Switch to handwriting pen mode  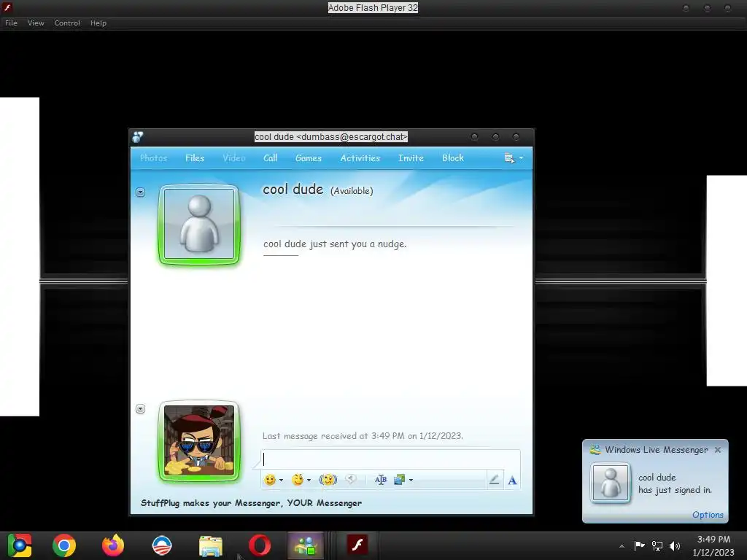coord(494,480)
